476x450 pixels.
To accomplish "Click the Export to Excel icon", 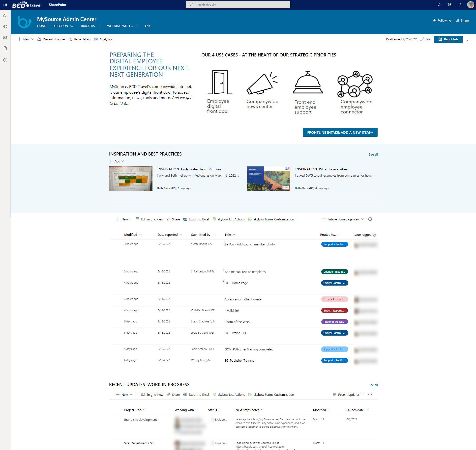I will click(185, 219).
